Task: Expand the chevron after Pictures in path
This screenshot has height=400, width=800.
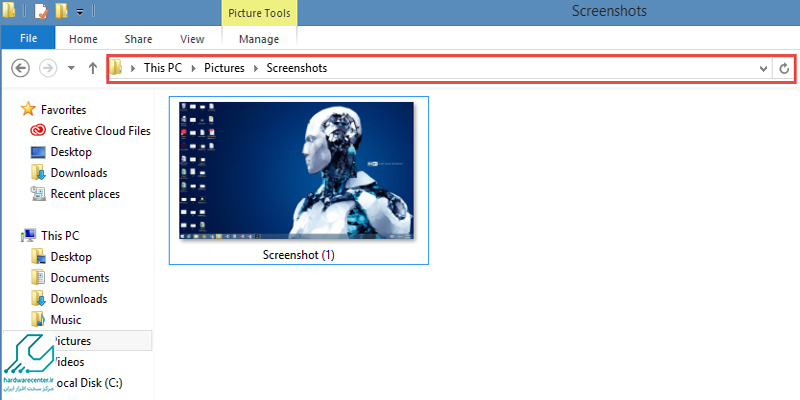Action: point(256,68)
